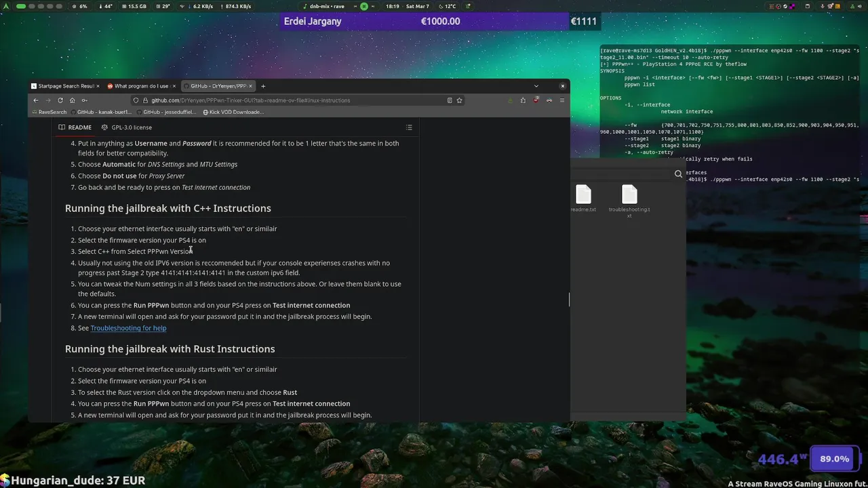The width and height of the screenshot is (868, 488).
Task: Go forward in the browser history
Action: [48, 100]
